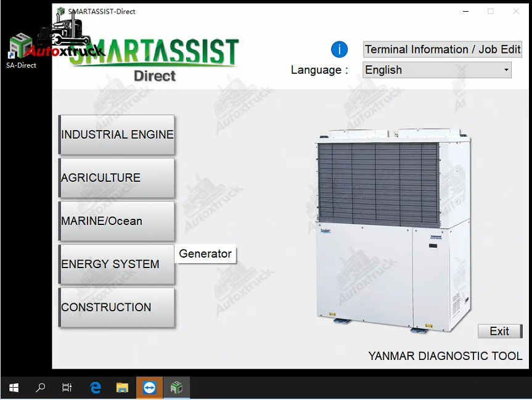Screen dimensions: 532x400
Task: Click the blue information icon
Action: pyautogui.click(x=339, y=49)
